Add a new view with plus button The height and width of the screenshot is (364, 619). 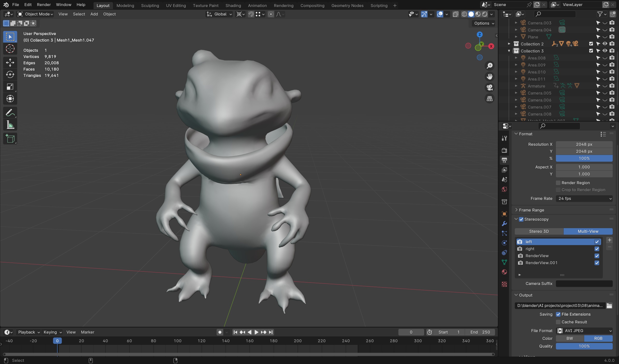[x=609, y=240]
